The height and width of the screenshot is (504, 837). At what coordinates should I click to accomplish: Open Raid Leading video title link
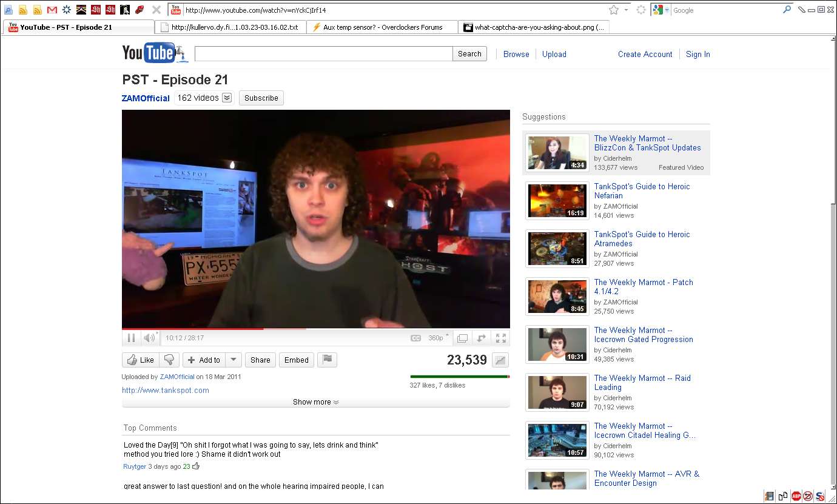[642, 383]
